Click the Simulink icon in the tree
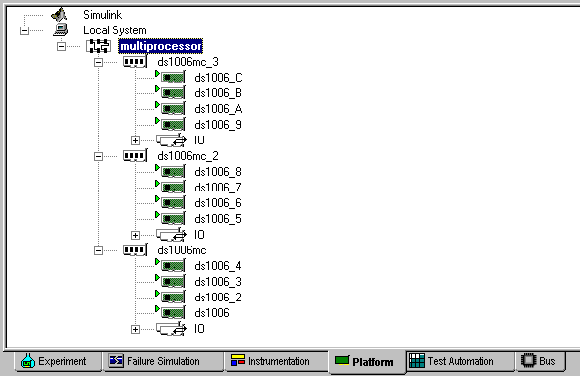The image size is (580, 376). tap(59, 15)
